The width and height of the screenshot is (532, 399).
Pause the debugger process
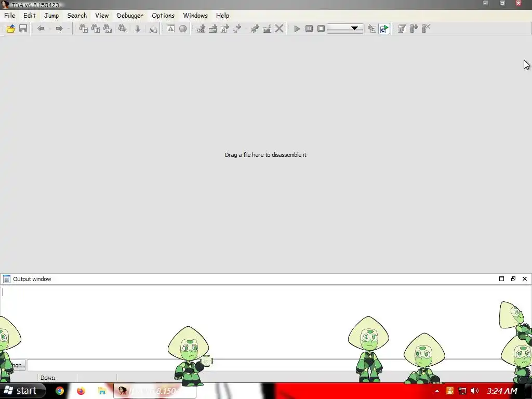tap(309, 29)
